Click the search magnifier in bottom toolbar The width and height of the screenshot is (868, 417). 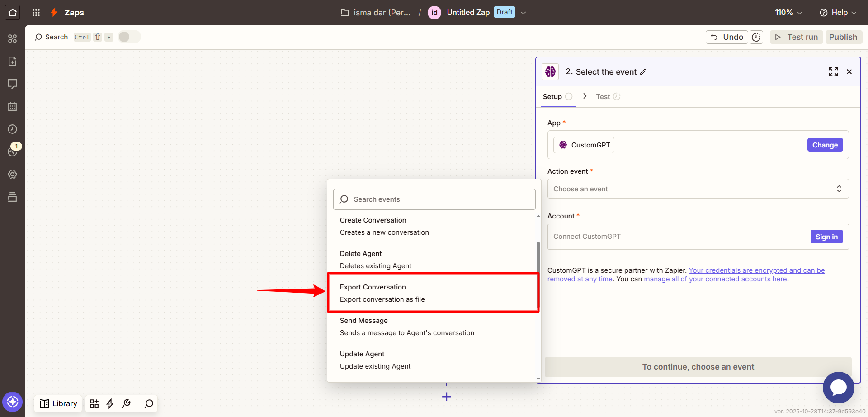(x=149, y=403)
